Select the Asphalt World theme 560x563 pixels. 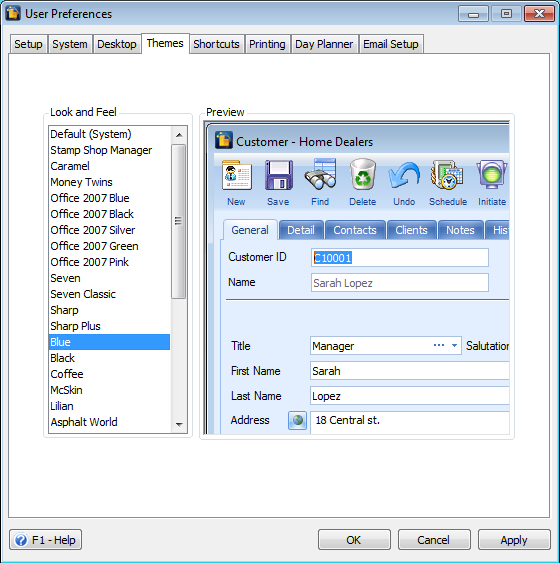coord(109,422)
